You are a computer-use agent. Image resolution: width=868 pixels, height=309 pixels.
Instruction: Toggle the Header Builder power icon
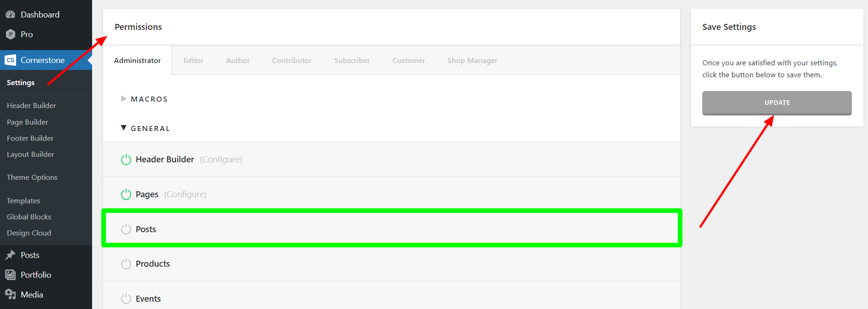pos(126,160)
